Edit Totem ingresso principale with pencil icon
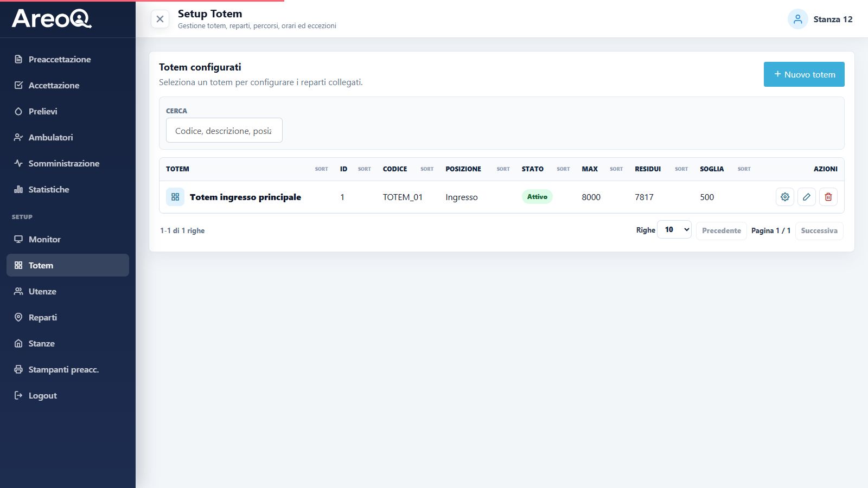Image resolution: width=868 pixels, height=488 pixels. coord(807,197)
